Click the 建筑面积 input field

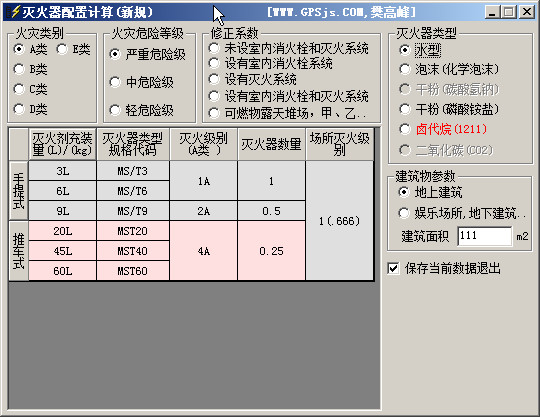tap(485, 236)
